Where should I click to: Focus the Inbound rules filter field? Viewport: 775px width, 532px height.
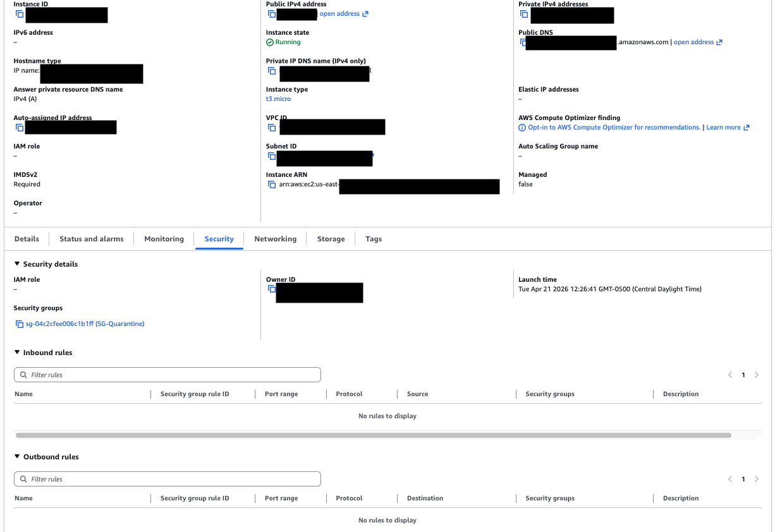point(168,375)
